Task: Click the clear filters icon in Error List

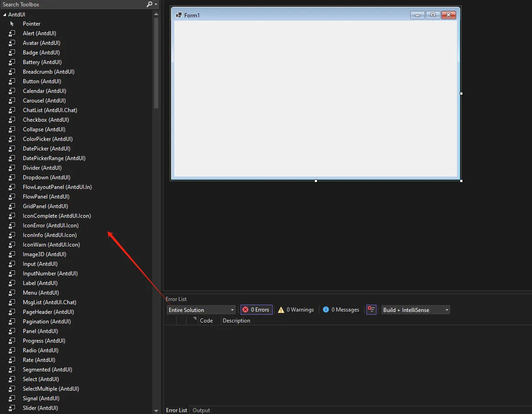Action: pos(371,310)
